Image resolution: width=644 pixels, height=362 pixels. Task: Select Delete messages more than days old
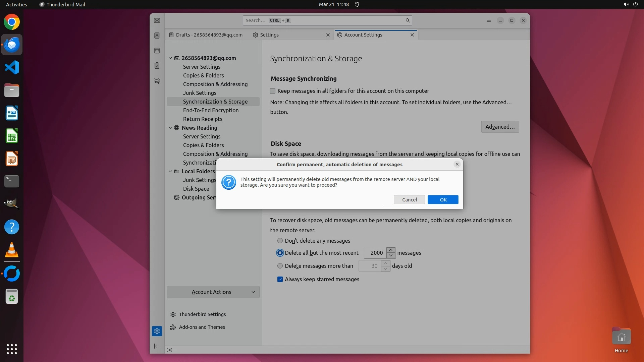click(280, 266)
